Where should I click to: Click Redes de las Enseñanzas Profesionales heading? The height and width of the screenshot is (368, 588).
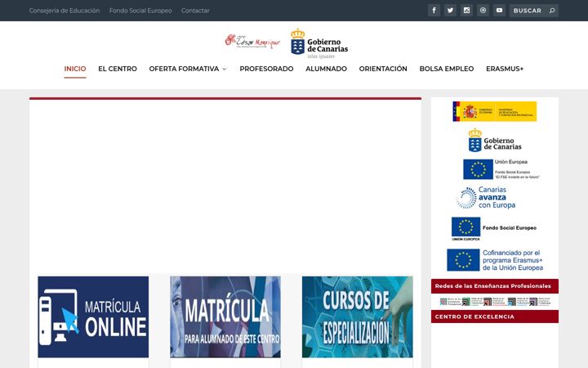(x=495, y=286)
